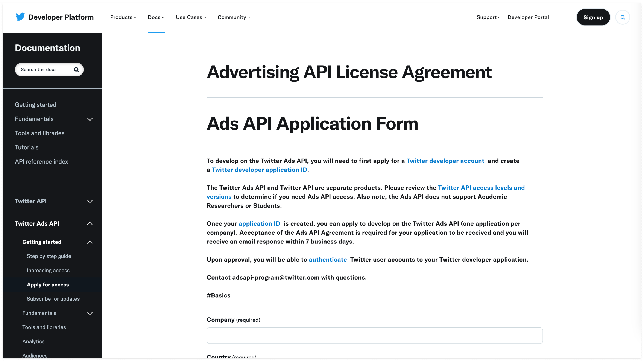The image size is (644, 361).
Task: Click the Company input field
Action: pos(374,335)
